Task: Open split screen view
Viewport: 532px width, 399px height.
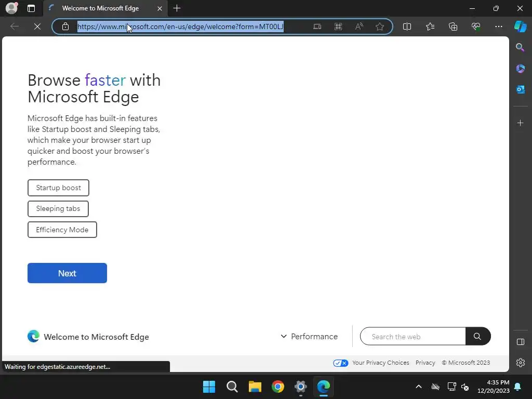Action: (407, 26)
